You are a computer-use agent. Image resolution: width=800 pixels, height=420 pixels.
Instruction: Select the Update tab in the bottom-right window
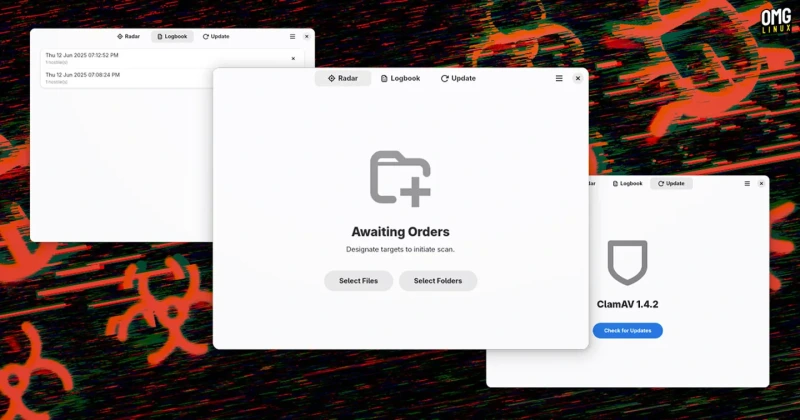[x=671, y=183]
